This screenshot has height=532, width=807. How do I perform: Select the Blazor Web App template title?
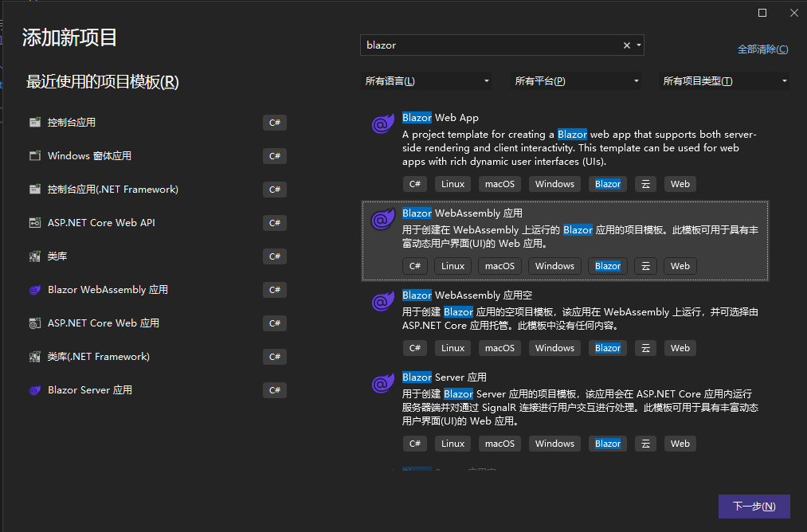(440, 117)
